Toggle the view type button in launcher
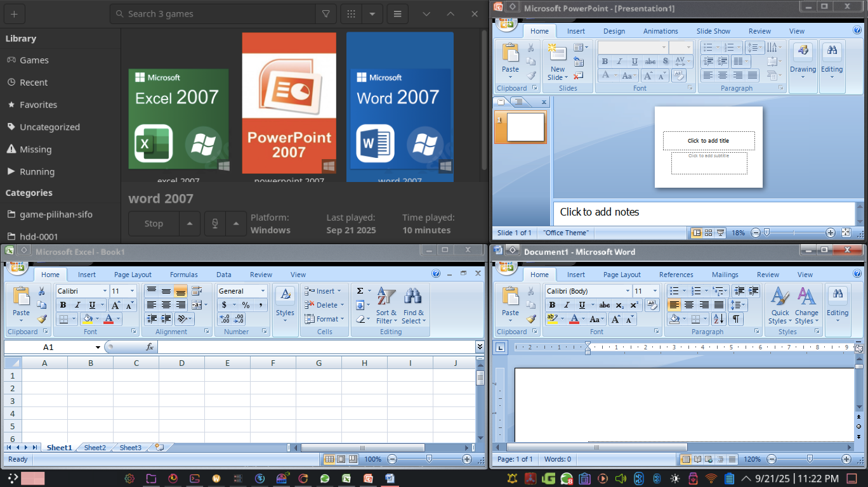 (350, 14)
